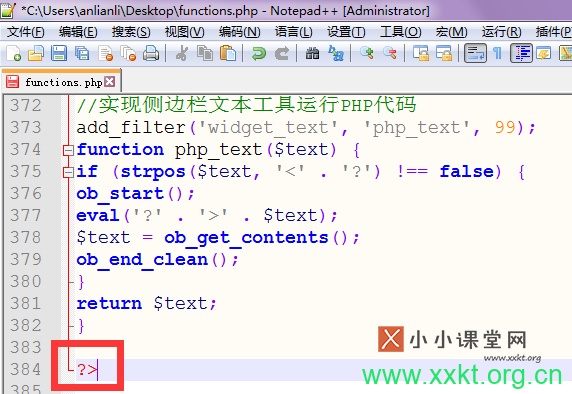Click line number 381 in margin
Screen dimensions: 572x394
click(26, 303)
